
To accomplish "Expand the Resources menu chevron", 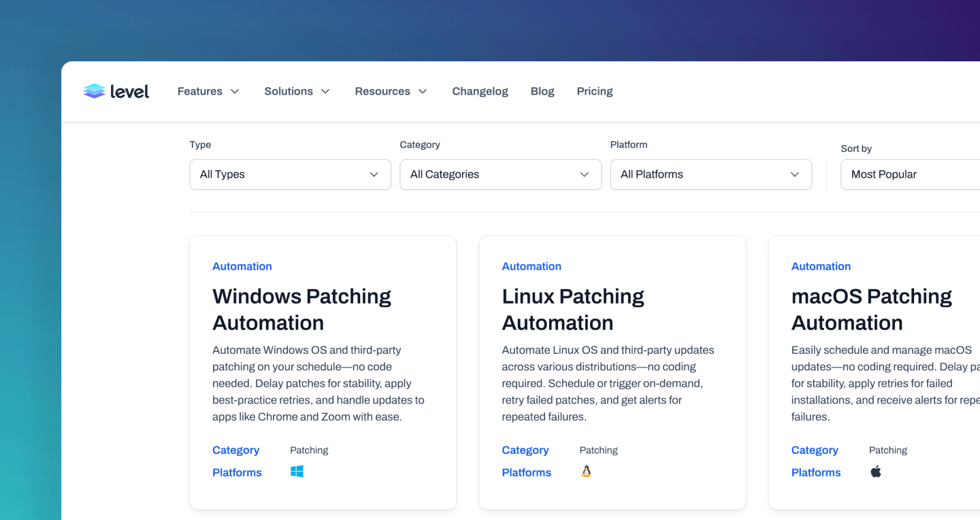I will [x=423, y=91].
